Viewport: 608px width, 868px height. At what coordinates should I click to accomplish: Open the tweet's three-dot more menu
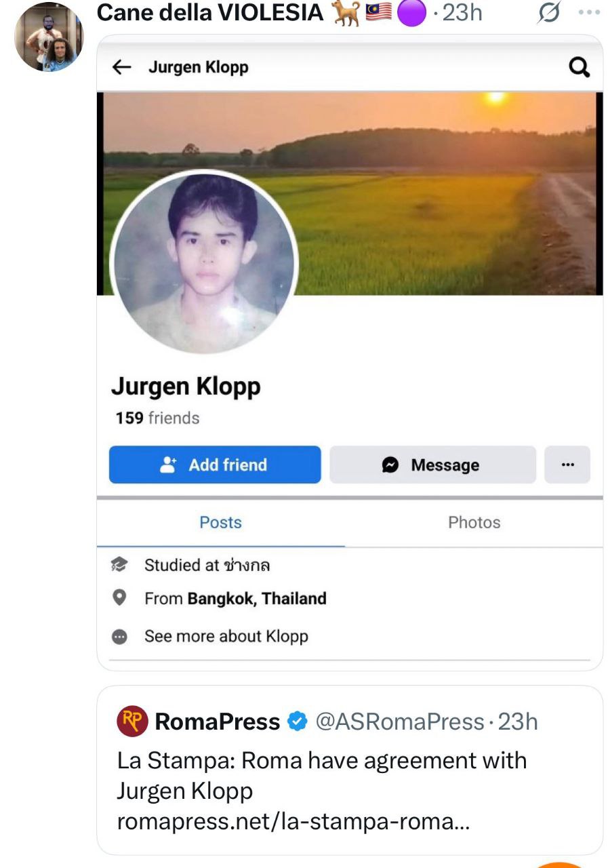pyautogui.click(x=589, y=13)
